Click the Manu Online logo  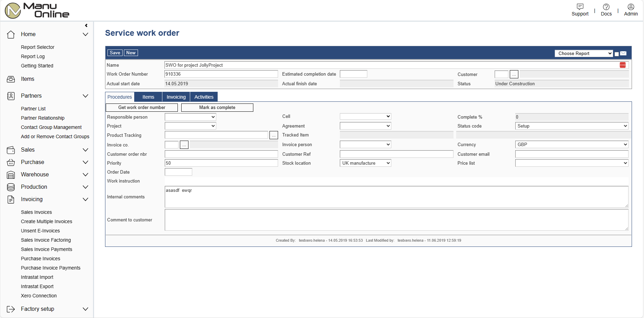coord(37,10)
